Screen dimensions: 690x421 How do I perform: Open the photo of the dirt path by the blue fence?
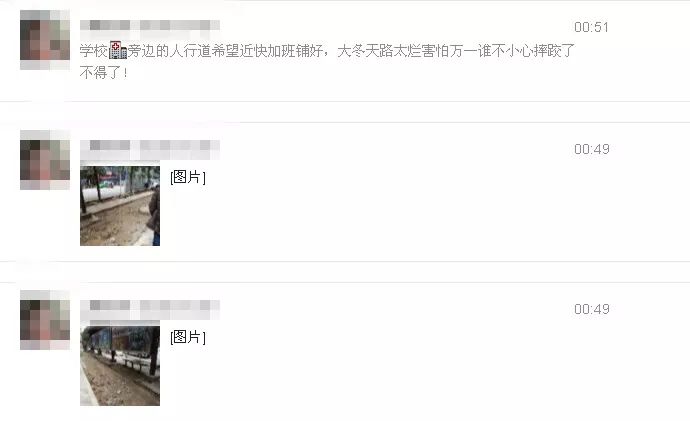[x=120, y=366]
